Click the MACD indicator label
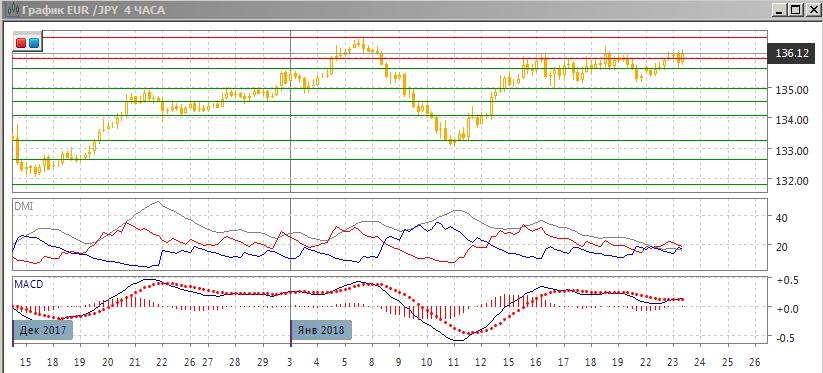 29,284
